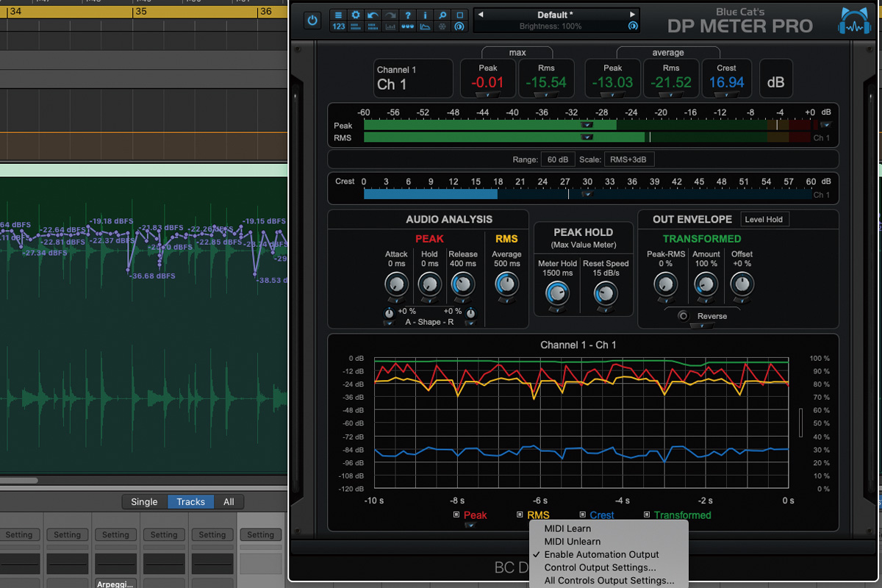Toggle Enable Automation Output menu entry
Image resolution: width=882 pixels, height=588 pixels.
coord(609,554)
